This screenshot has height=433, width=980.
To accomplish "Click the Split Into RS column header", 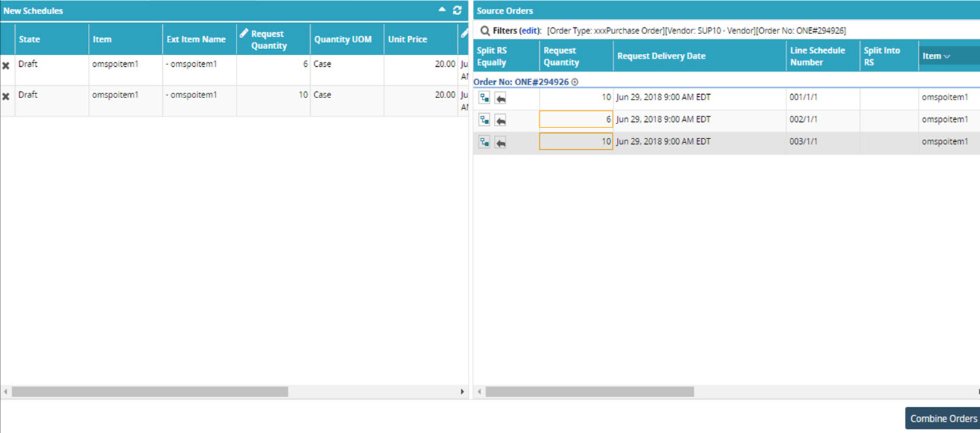I will click(x=889, y=56).
